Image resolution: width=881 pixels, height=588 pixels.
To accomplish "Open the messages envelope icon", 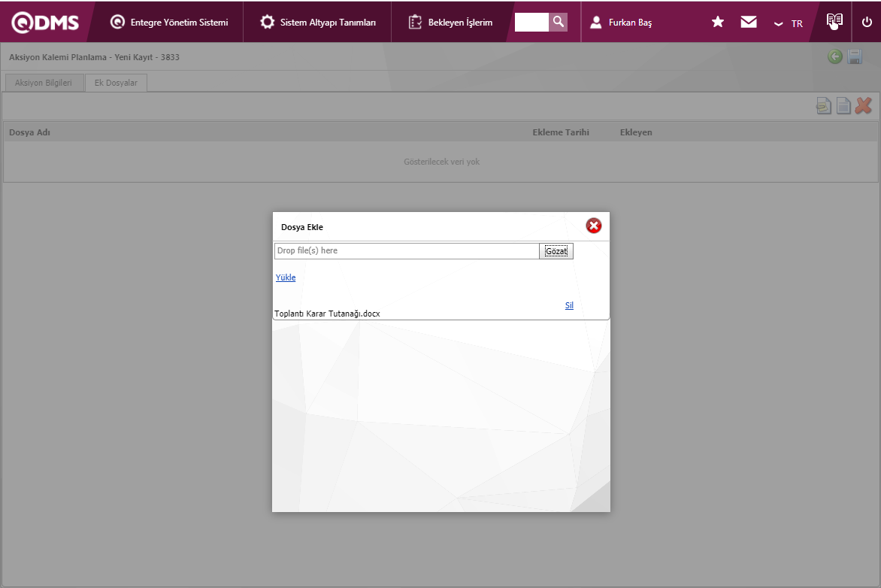I will click(749, 23).
